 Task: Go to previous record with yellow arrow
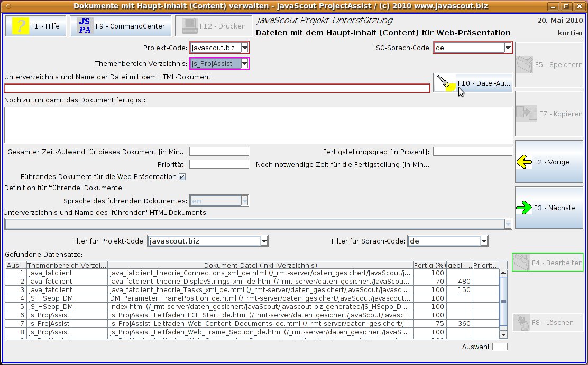(x=525, y=162)
